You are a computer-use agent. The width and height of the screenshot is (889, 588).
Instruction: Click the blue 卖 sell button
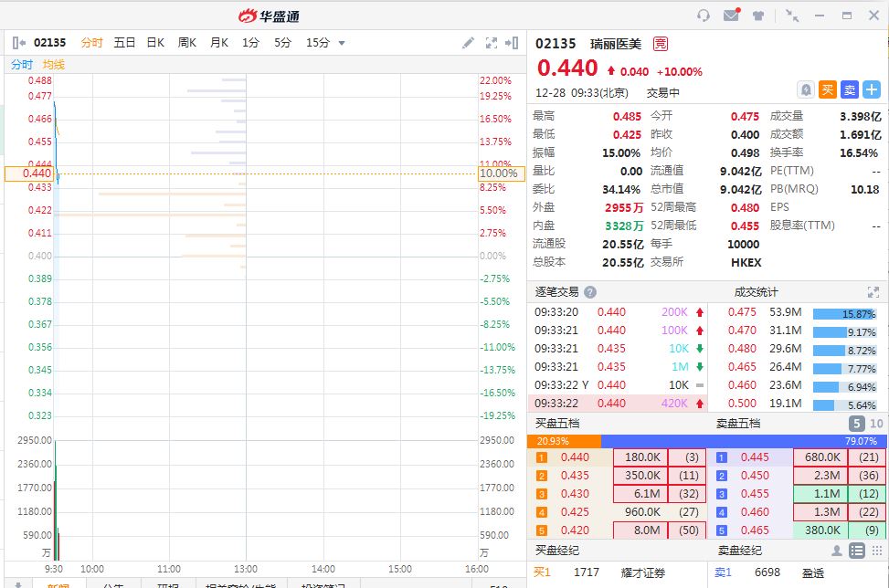click(x=849, y=89)
